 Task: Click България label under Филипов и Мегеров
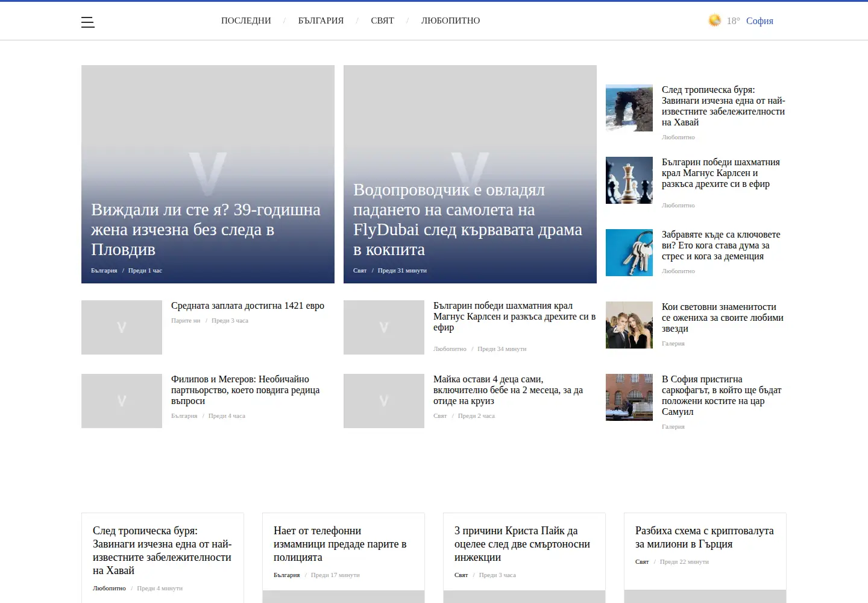tap(184, 416)
